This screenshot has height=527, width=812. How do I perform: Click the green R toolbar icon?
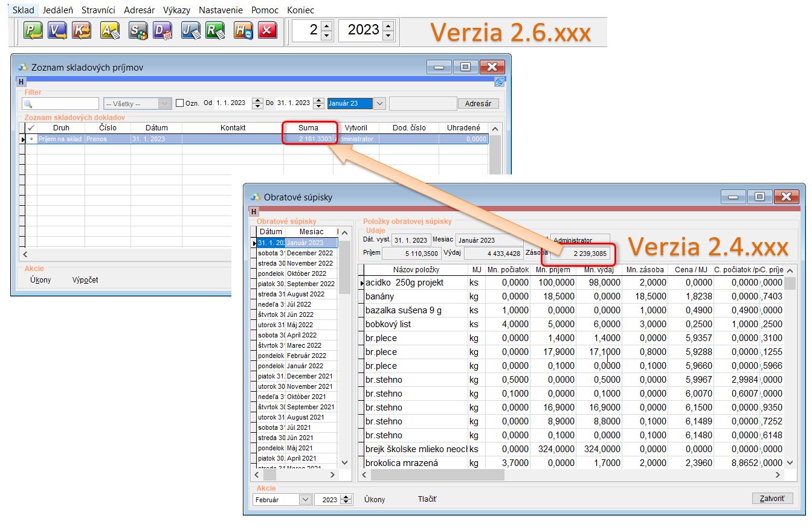(x=214, y=30)
